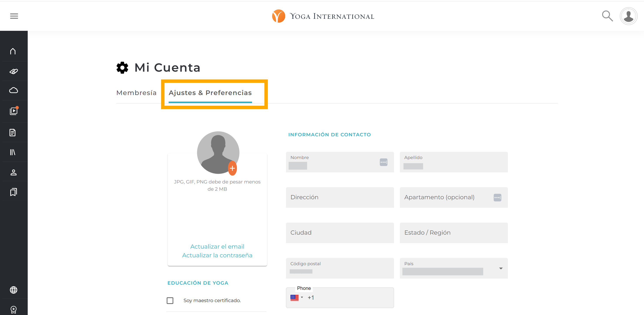
Task: Open the bookmarks icon in sidebar
Action: [x=14, y=192]
